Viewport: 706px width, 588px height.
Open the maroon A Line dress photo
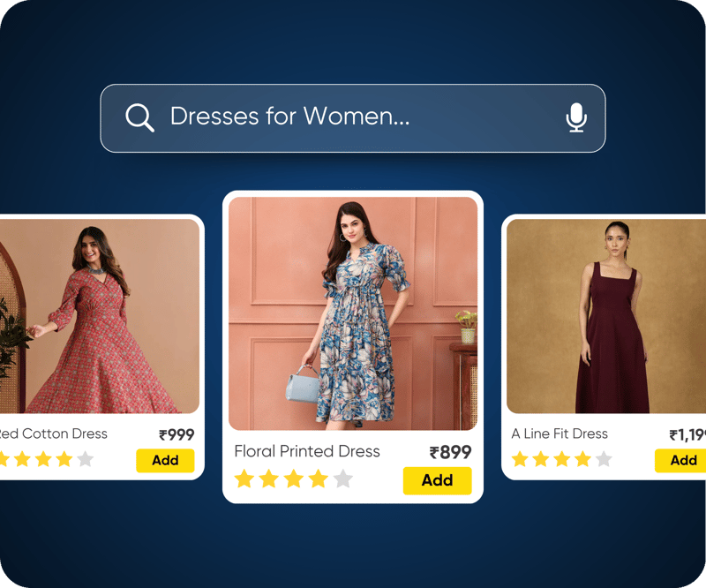pyautogui.click(x=606, y=316)
